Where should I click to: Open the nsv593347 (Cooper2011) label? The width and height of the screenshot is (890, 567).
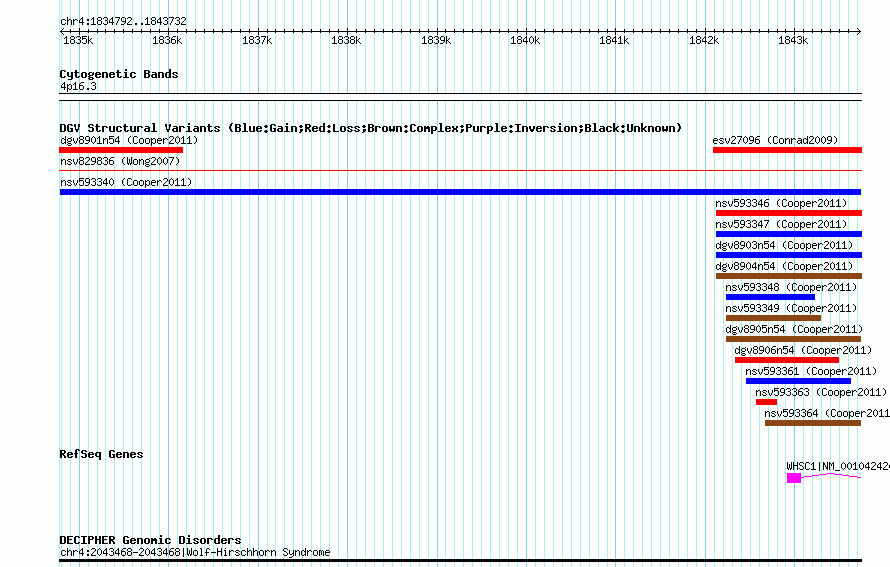(x=781, y=224)
